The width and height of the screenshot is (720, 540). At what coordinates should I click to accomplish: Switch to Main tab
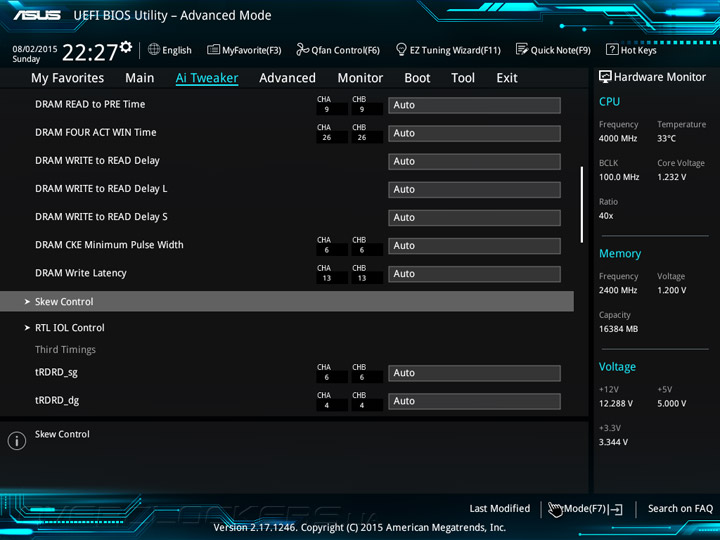(140, 78)
